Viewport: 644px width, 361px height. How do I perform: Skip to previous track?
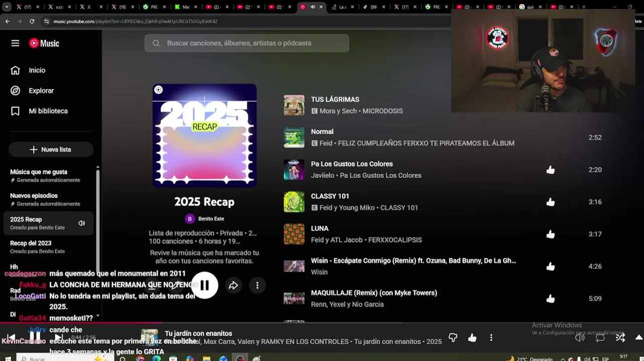pyautogui.click(x=11, y=337)
